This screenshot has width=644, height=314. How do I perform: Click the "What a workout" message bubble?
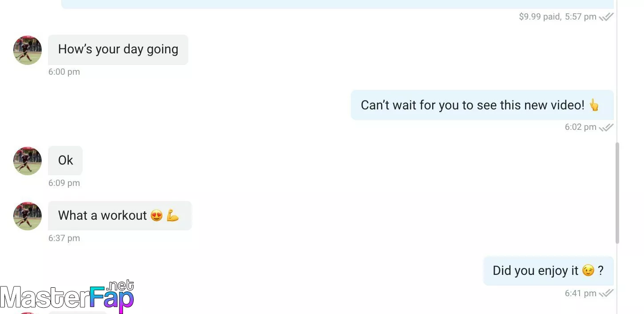click(x=120, y=215)
